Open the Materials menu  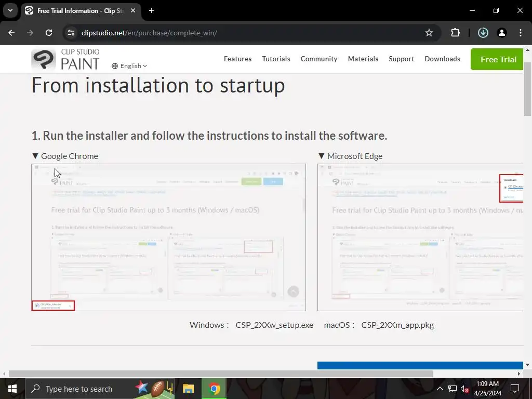pyautogui.click(x=363, y=59)
